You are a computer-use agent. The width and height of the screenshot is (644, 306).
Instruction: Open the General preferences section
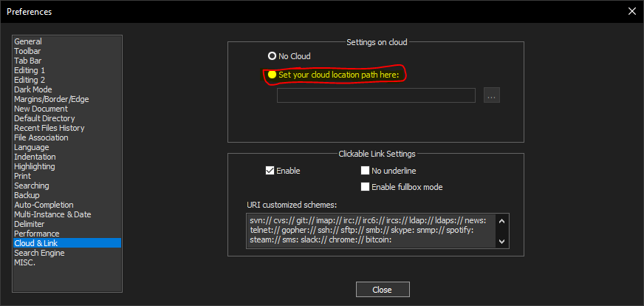point(28,42)
